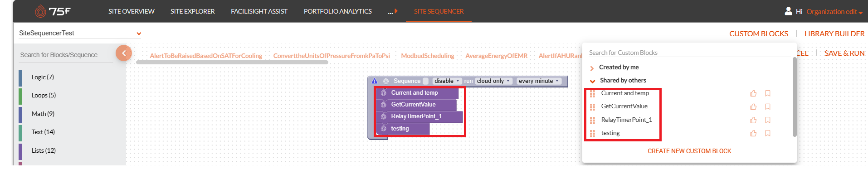This screenshot has height=174, width=868.
Task: Open the SiteSequencerTest site dropdown
Action: [x=80, y=33]
